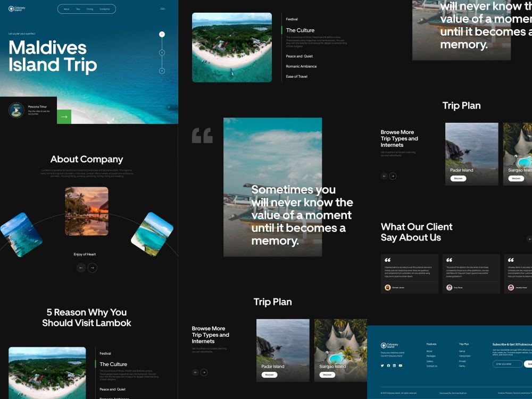Click the Enter your email field in footer

click(x=508, y=364)
